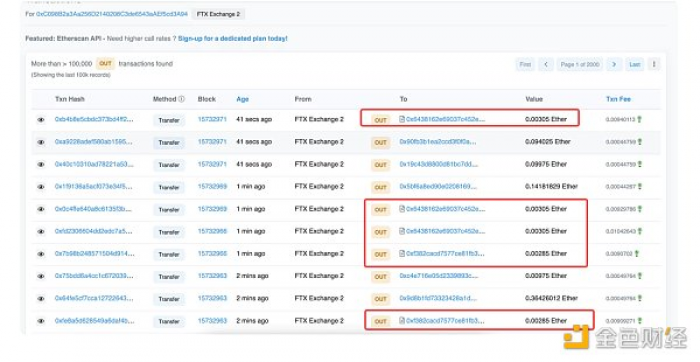Open transaction hash 0x0c4ffe640a8c...

[93, 208]
